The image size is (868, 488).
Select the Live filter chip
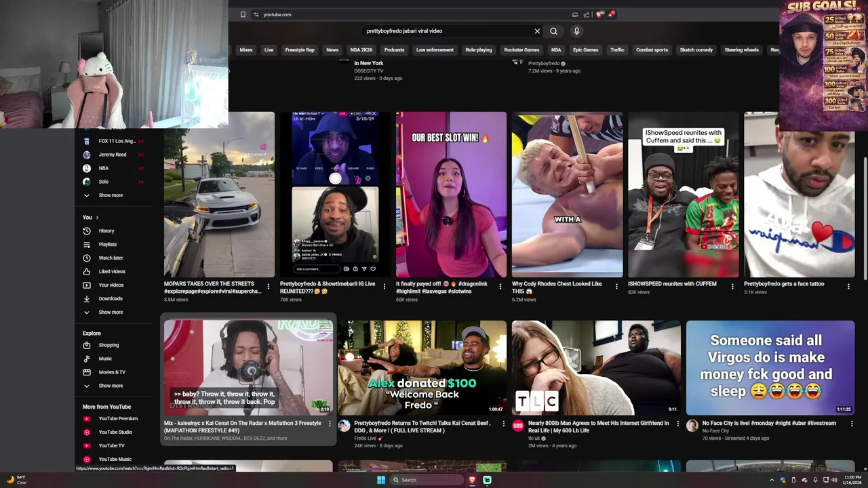point(269,49)
